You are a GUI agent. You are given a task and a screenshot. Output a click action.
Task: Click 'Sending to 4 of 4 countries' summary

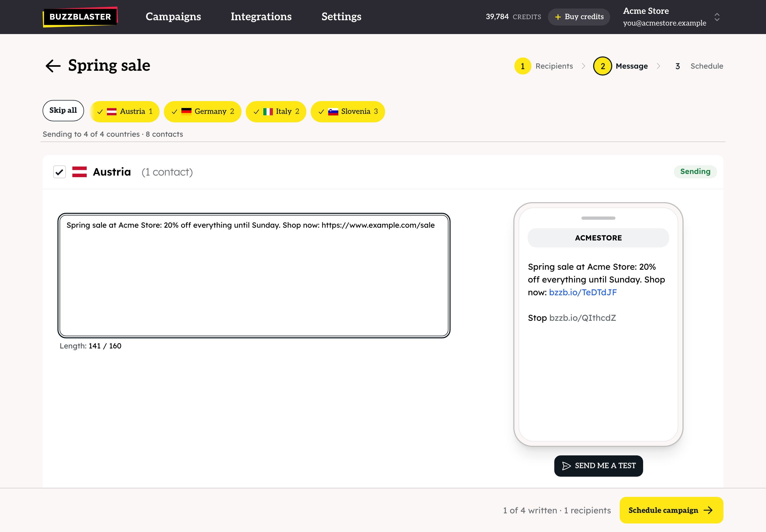coord(113,134)
